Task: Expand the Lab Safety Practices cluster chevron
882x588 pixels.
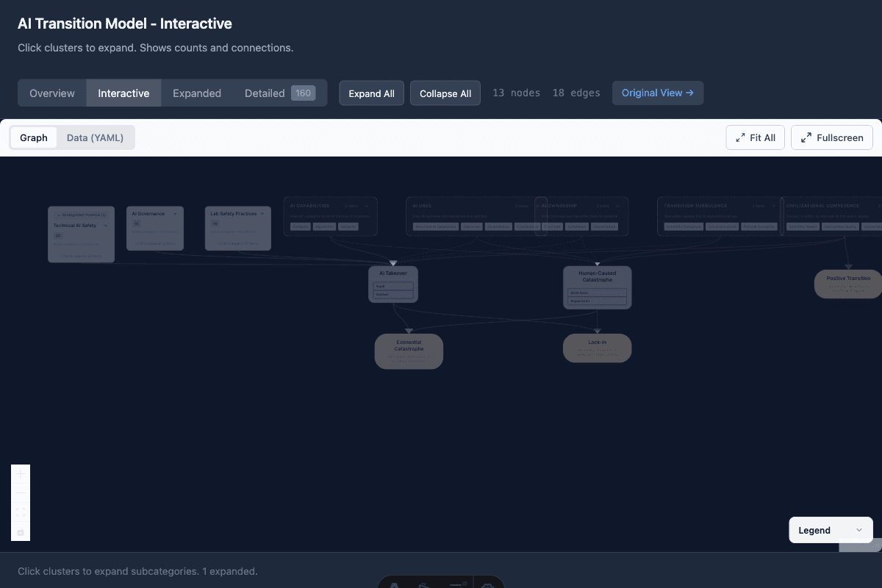Action: click(x=262, y=214)
